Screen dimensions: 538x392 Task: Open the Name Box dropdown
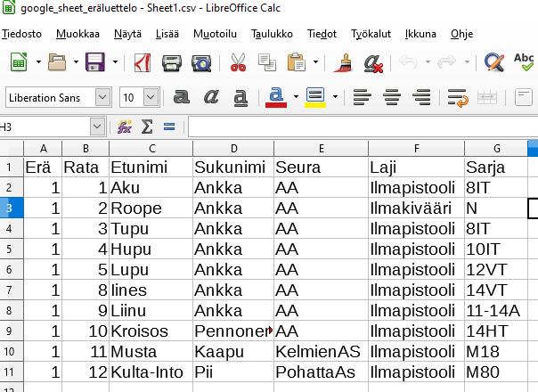(97, 127)
